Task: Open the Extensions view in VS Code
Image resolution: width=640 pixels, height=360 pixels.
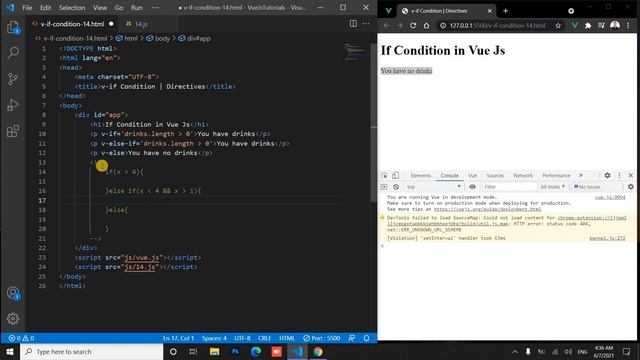Action: 13,131
